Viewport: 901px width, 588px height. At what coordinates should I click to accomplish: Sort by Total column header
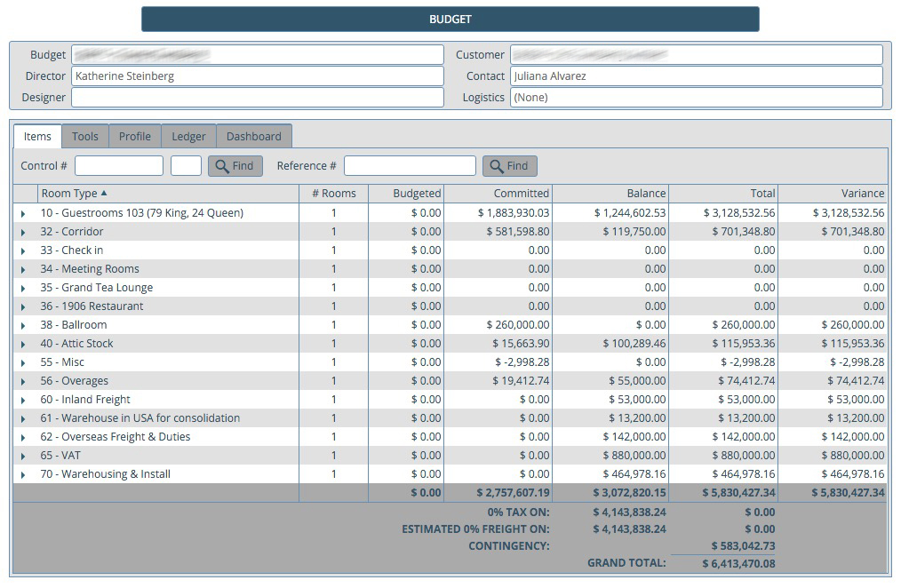(x=723, y=194)
